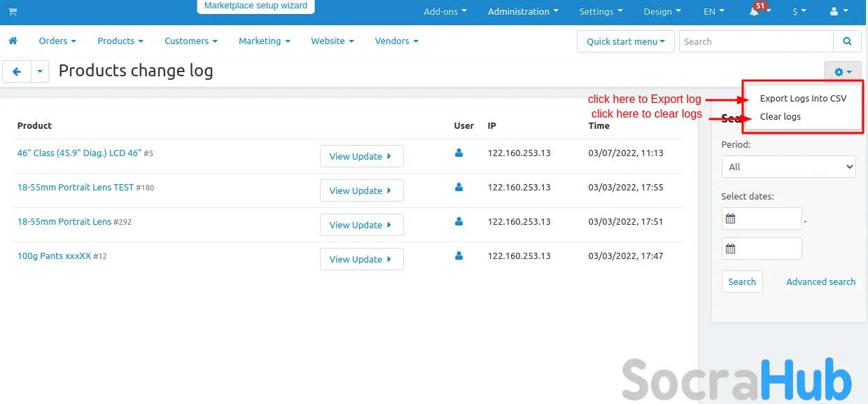Open the currency selector dropdown
This screenshot has width=868, height=404.
799,12
